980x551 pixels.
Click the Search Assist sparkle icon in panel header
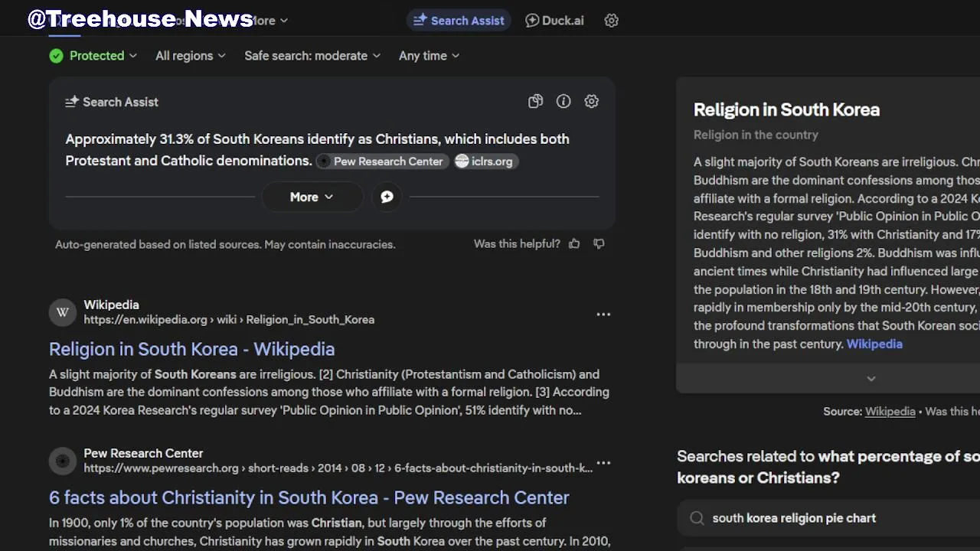tap(72, 102)
